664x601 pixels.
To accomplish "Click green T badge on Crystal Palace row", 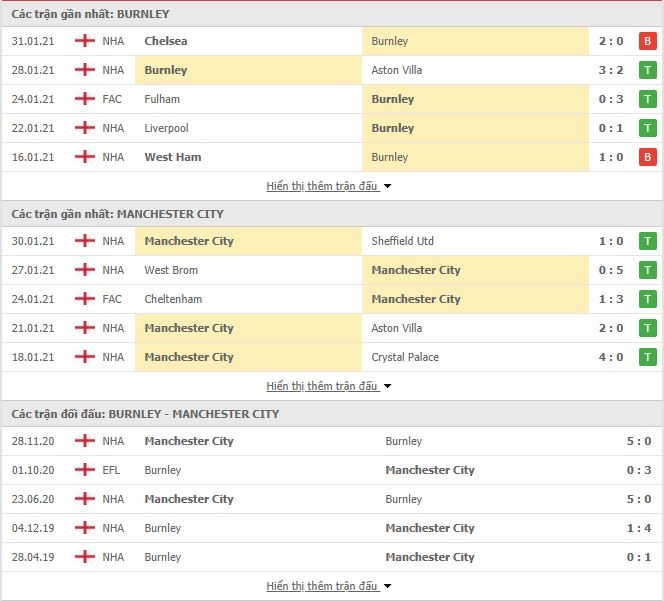I will (647, 357).
